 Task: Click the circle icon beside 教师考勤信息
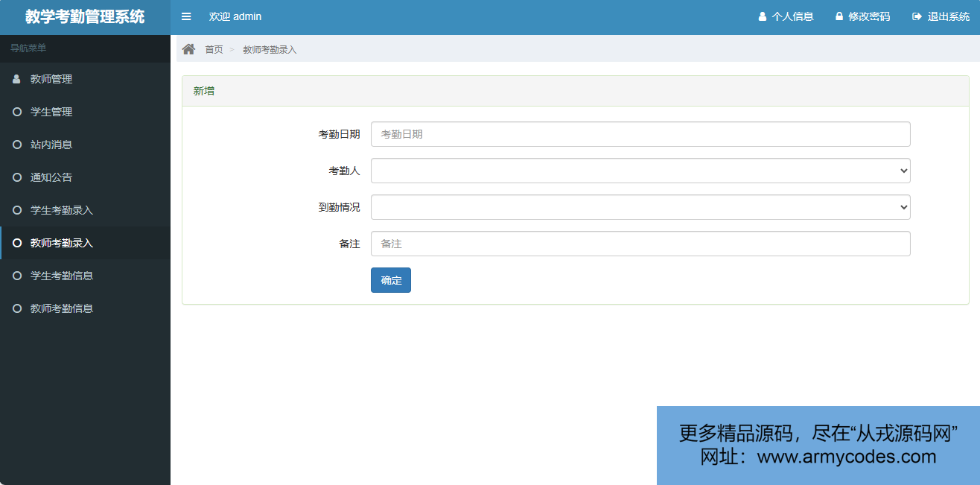point(17,308)
